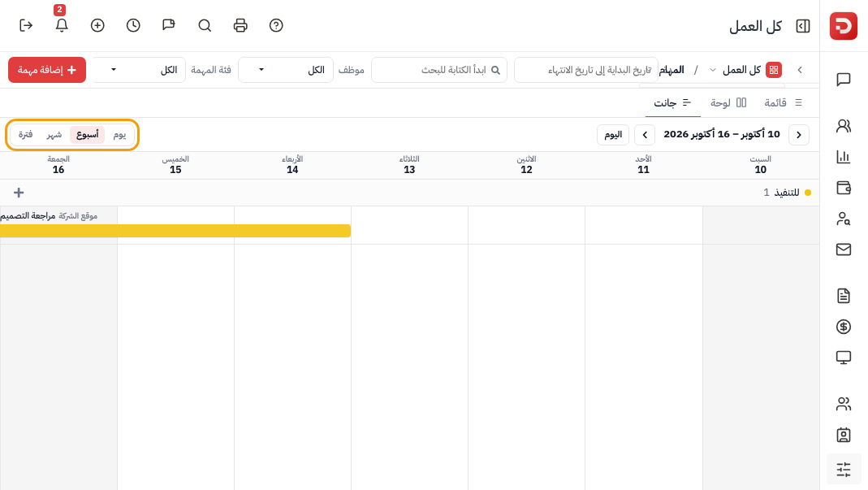Open the start-to-end date range field

(x=586, y=70)
